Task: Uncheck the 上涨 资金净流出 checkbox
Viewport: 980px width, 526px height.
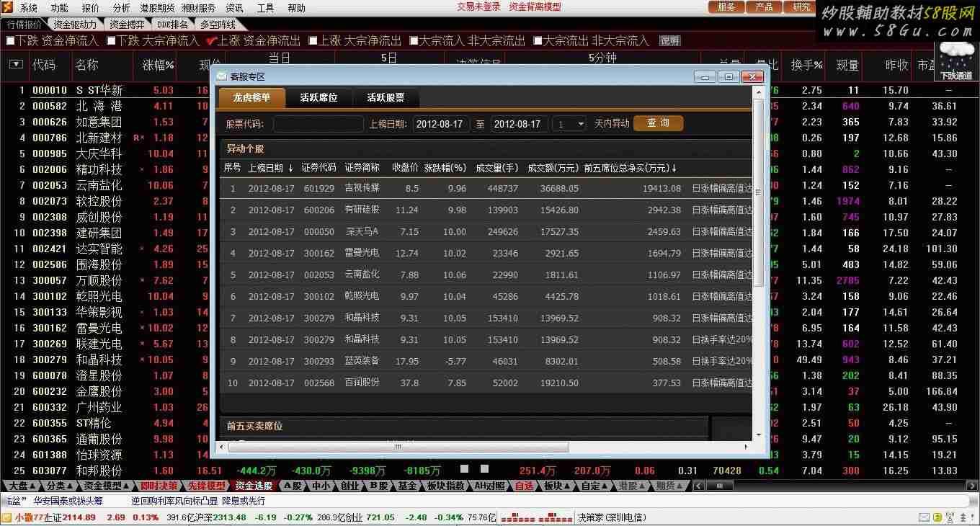Action: 212,41
